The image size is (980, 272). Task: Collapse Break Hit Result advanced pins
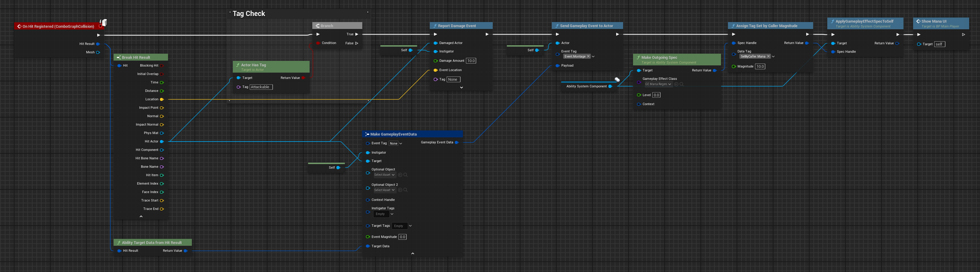(141, 216)
